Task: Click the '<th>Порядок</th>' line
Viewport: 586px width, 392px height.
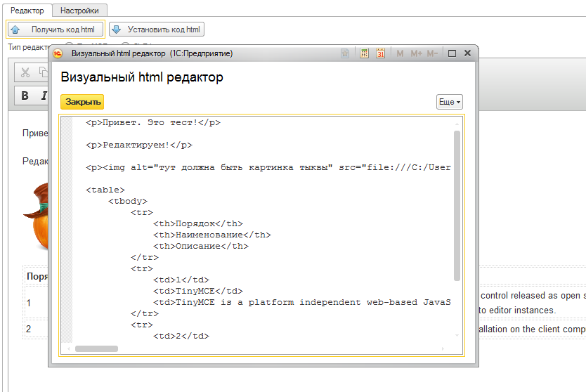Action: click(197, 223)
